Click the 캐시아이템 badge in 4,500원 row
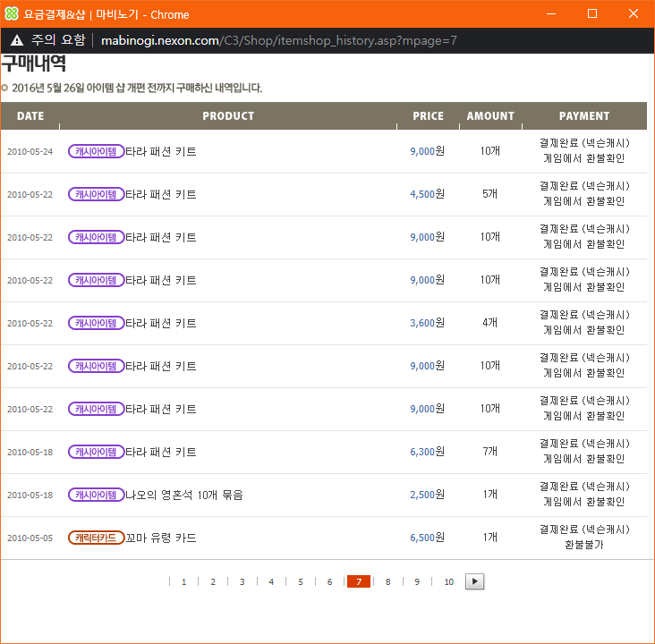Screen dimensions: 655x644 pyautogui.click(x=96, y=194)
